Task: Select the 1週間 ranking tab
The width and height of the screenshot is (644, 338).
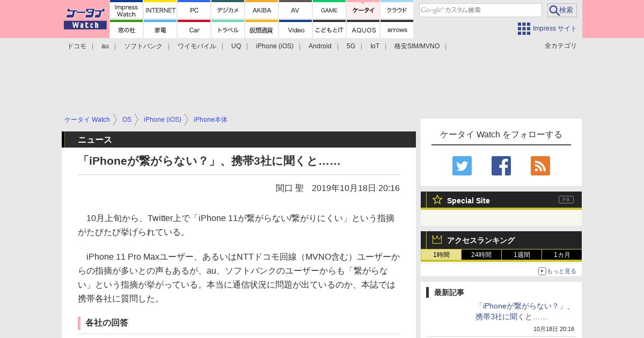Action: click(522, 255)
